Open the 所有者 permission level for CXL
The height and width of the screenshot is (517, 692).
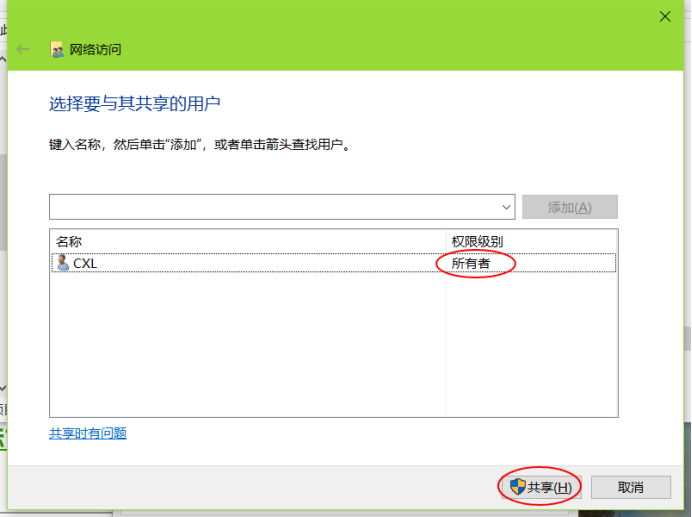pyautogui.click(x=472, y=263)
